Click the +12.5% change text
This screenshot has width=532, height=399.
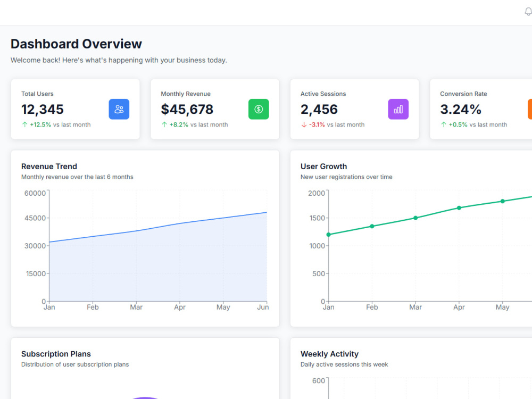(x=40, y=124)
